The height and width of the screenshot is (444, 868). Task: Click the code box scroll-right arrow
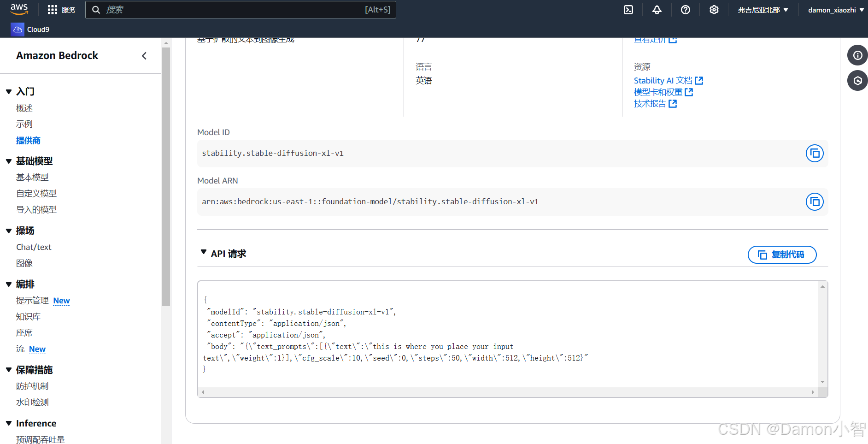tap(813, 392)
